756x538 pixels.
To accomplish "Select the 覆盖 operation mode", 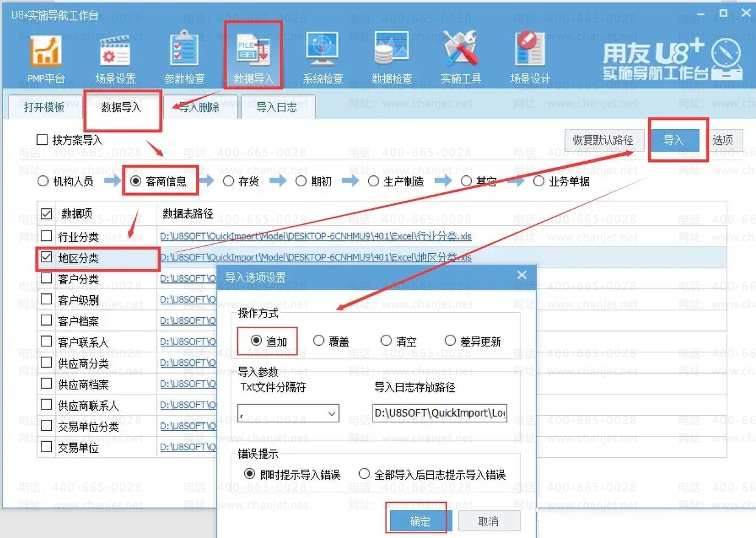I will [319, 341].
